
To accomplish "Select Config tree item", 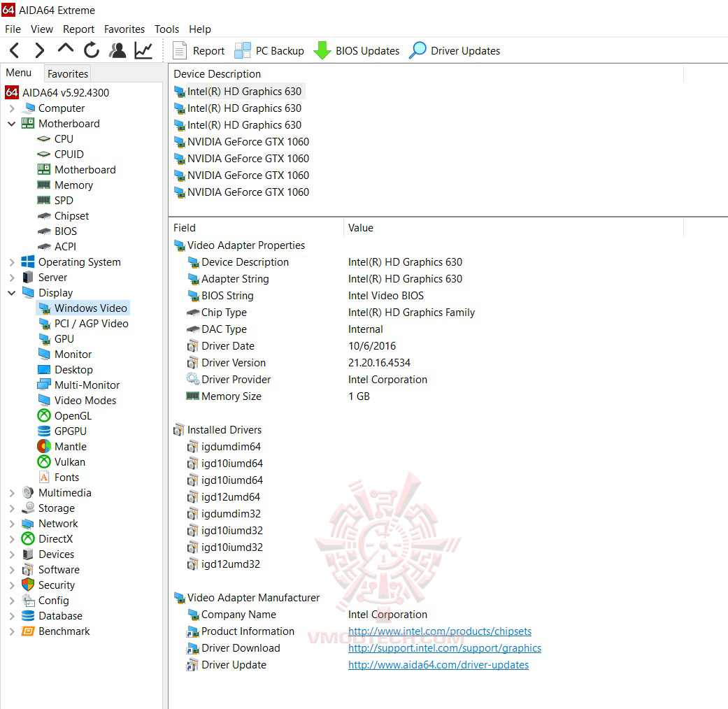I will coord(45,601).
